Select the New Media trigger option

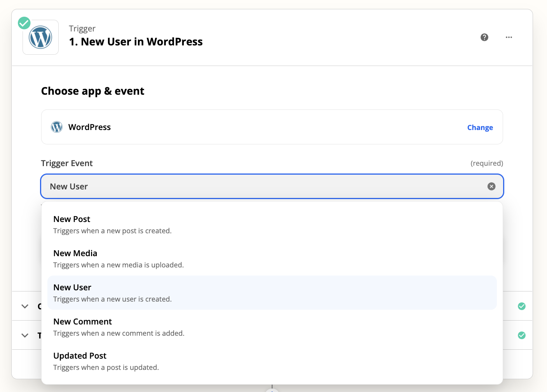[272, 259]
